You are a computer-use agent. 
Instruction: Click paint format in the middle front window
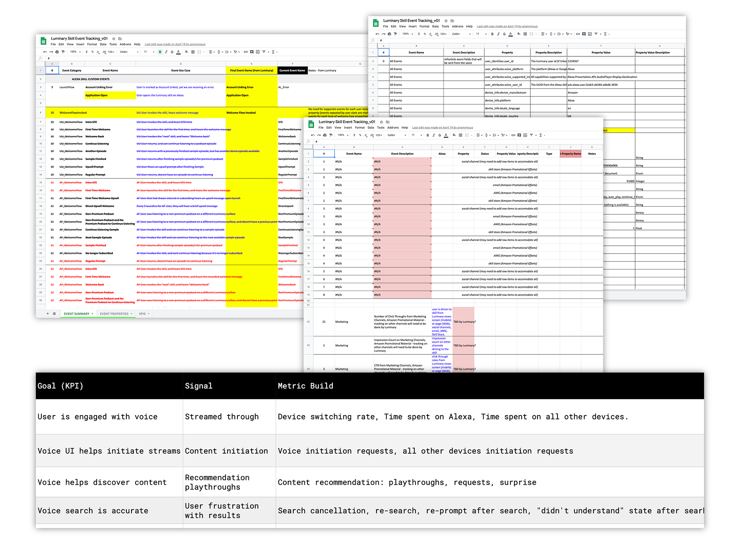[331, 135]
